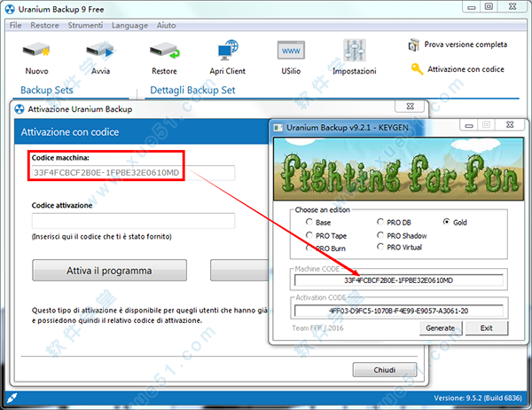Image resolution: width=532 pixels, height=410 pixels.
Task: Click Generate in the keygen
Action: click(441, 327)
